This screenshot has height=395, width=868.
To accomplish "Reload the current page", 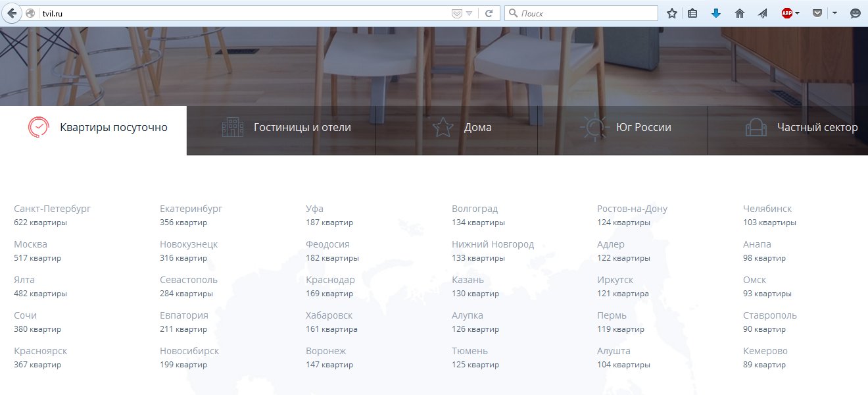I will click(x=489, y=13).
